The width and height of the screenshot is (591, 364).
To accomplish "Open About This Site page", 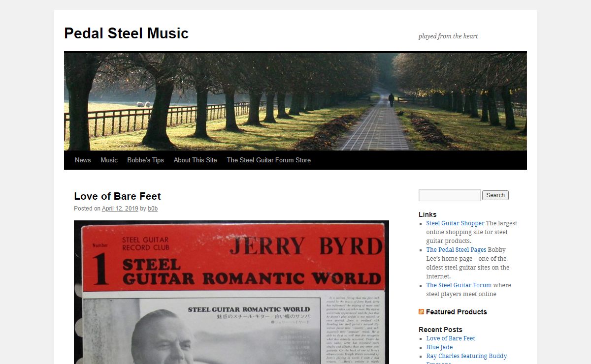I will click(195, 160).
